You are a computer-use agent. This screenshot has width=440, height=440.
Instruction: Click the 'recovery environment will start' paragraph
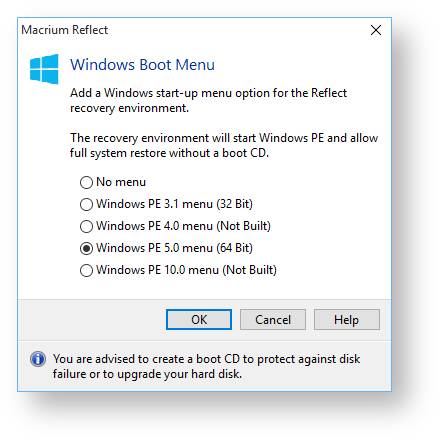[224, 145]
